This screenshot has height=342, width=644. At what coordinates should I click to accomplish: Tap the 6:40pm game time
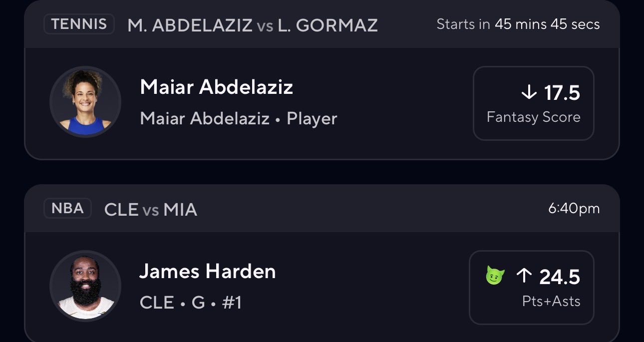pos(574,209)
